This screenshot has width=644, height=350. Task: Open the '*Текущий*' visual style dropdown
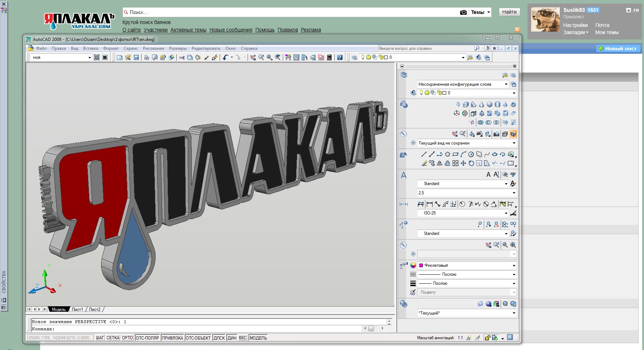467,313
